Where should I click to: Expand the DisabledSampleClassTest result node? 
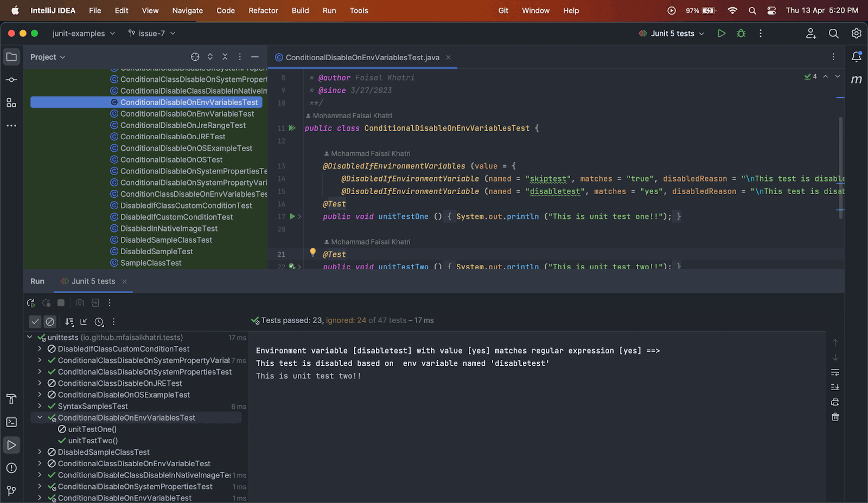(x=40, y=452)
